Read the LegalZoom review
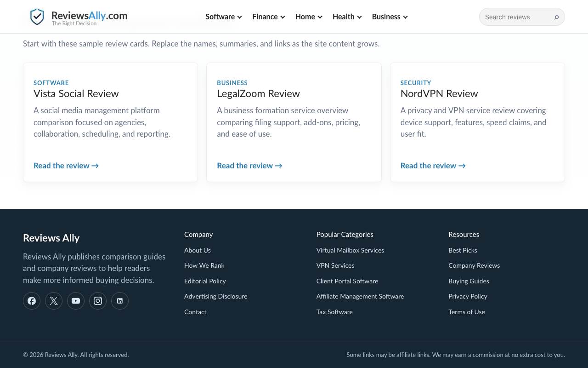588x368 pixels. click(x=249, y=166)
